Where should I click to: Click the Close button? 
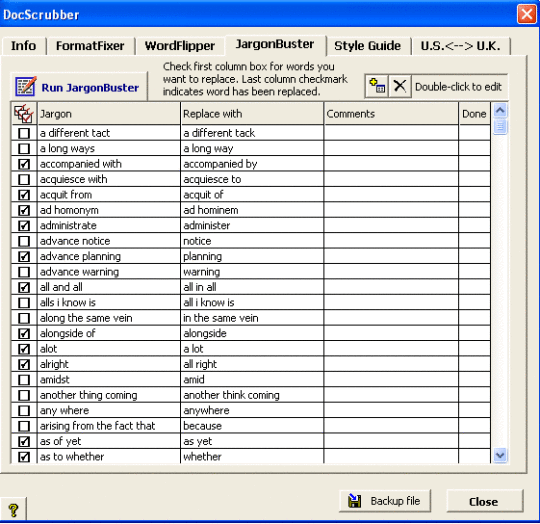485,501
